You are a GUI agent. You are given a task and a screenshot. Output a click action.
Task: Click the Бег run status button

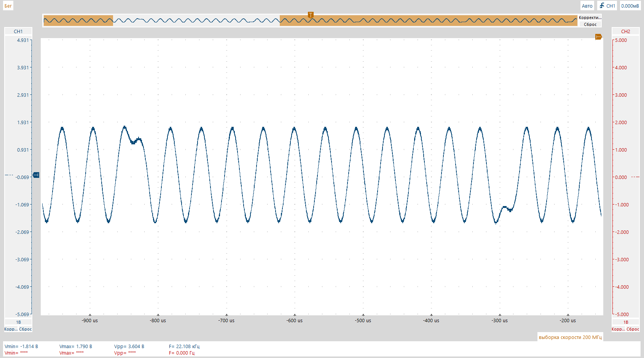coord(8,6)
